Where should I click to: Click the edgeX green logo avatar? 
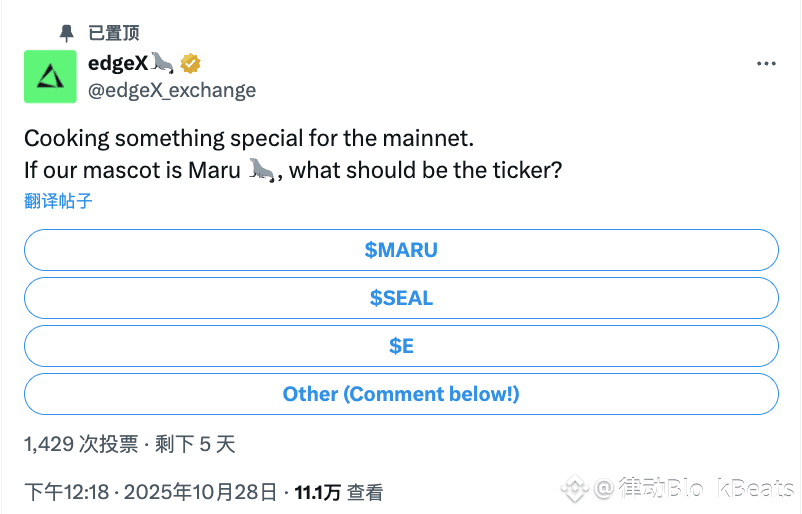pos(50,76)
